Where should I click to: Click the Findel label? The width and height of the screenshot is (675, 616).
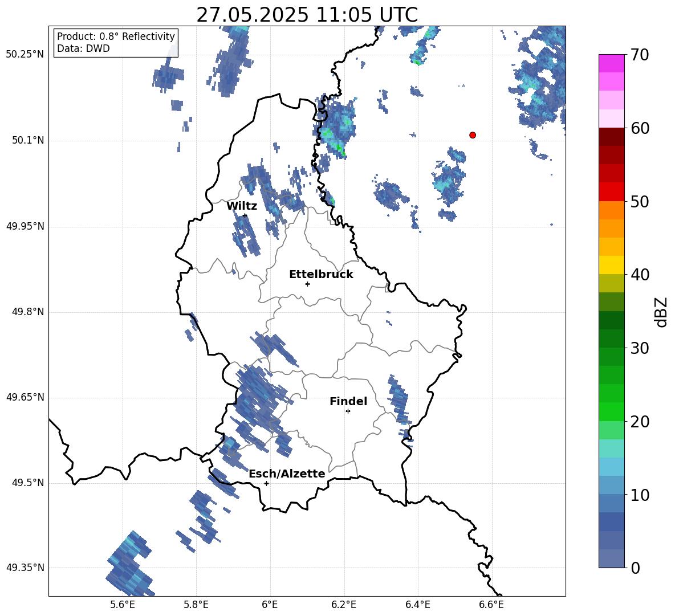348,401
